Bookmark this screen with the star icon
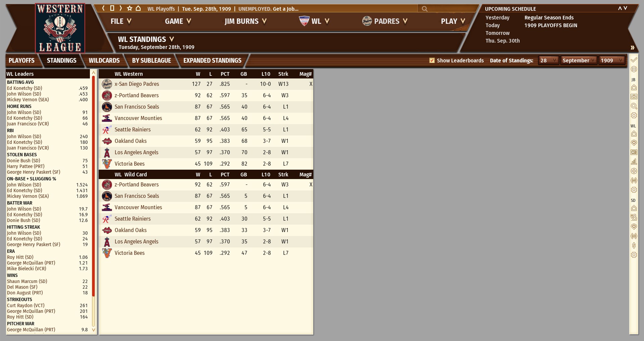The width and height of the screenshot is (644, 341). pos(129,8)
